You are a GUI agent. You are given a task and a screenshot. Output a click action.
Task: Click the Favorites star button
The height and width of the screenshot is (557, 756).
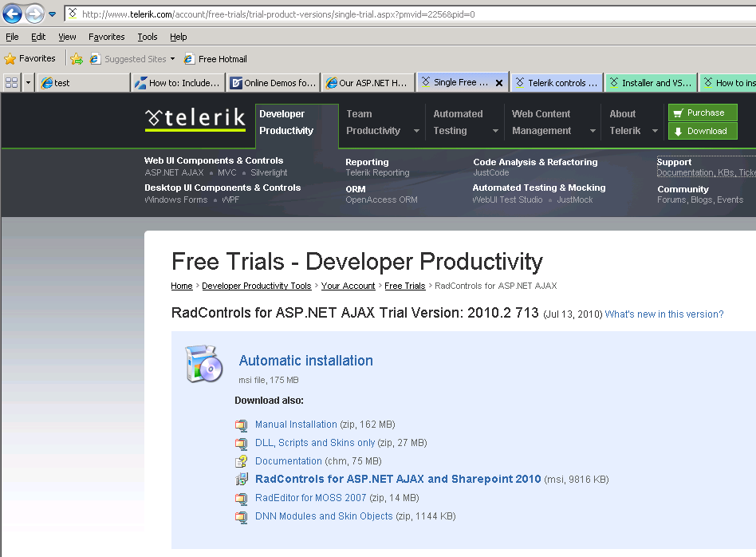pos(30,58)
